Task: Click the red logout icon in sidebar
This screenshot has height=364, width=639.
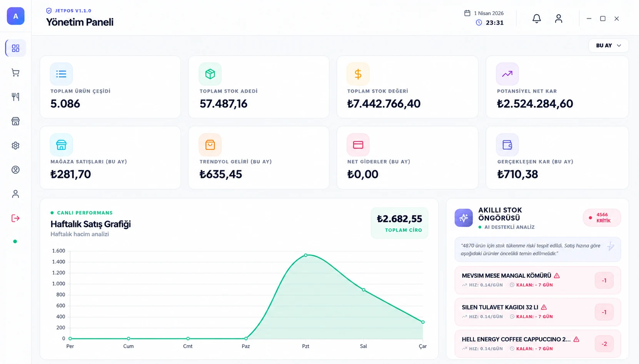Action: tap(15, 218)
